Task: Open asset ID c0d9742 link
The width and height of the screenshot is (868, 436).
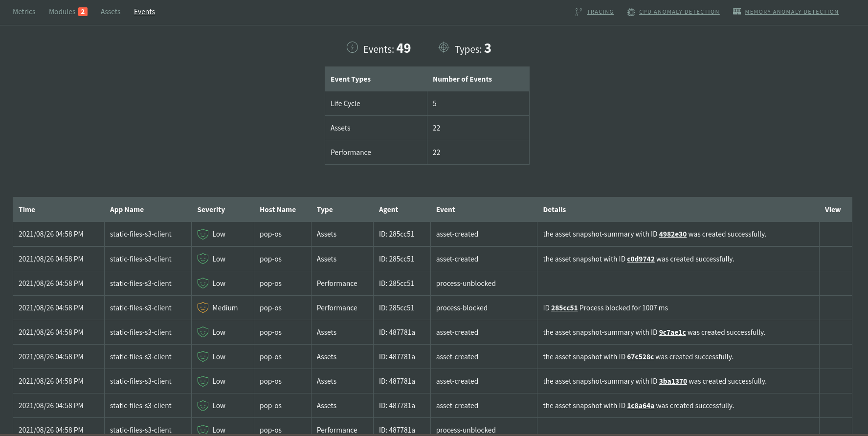Action: coord(641,259)
